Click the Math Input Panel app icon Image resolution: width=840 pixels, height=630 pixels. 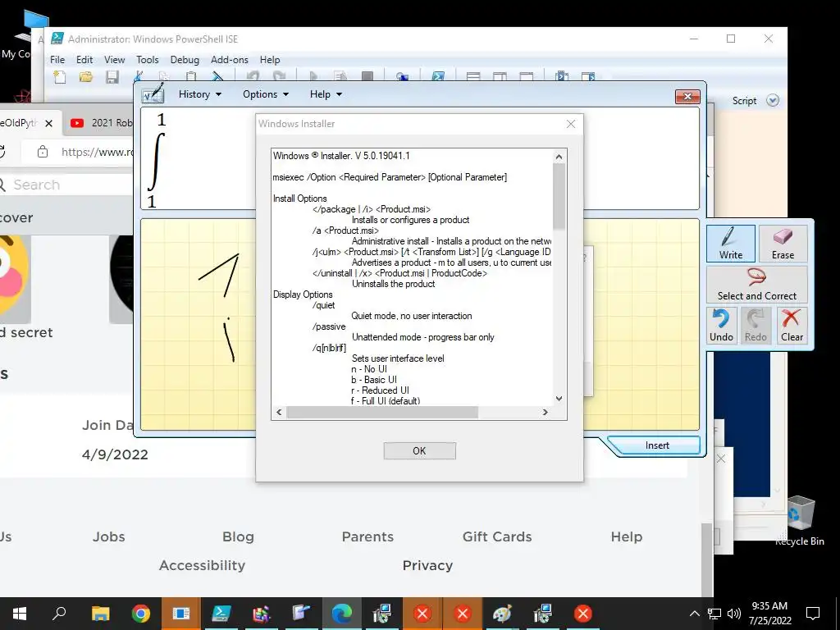[x=153, y=94]
